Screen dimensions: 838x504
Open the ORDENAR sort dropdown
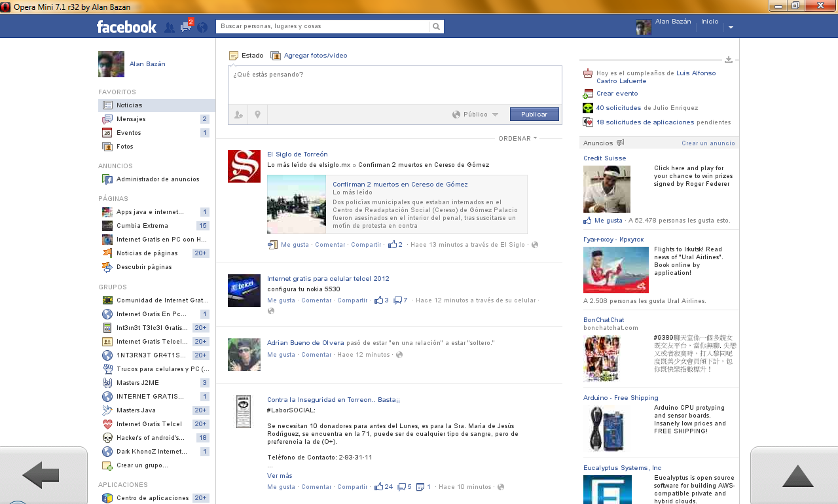pyautogui.click(x=517, y=138)
